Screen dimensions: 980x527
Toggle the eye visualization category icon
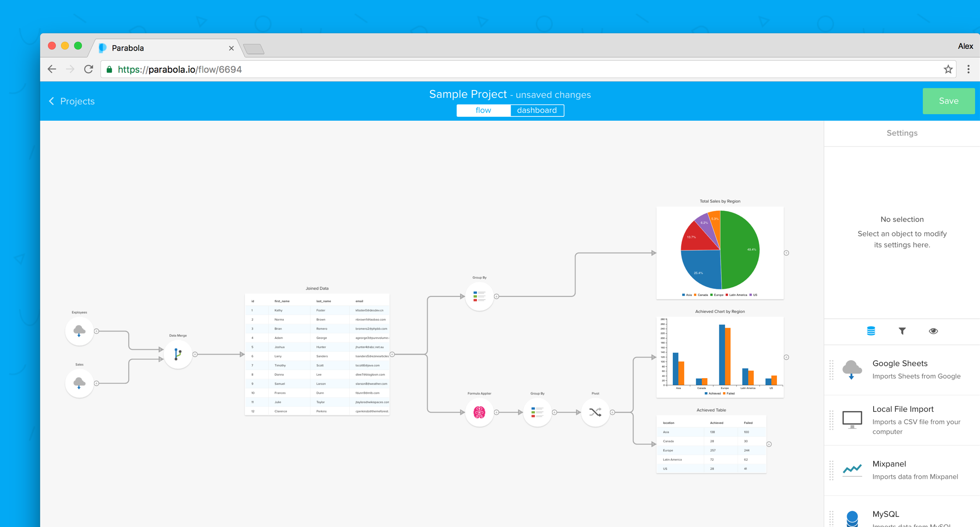(x=933, y=331)
